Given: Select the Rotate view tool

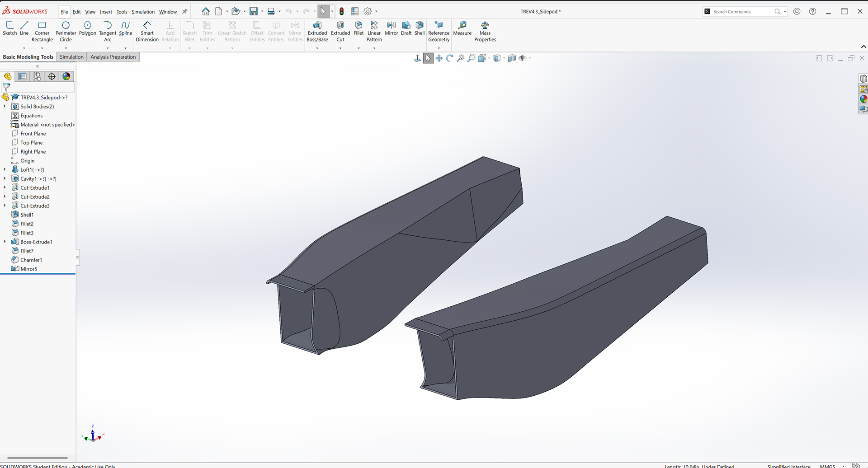Looking at the screenshot, I should click(x=449, y=58).
